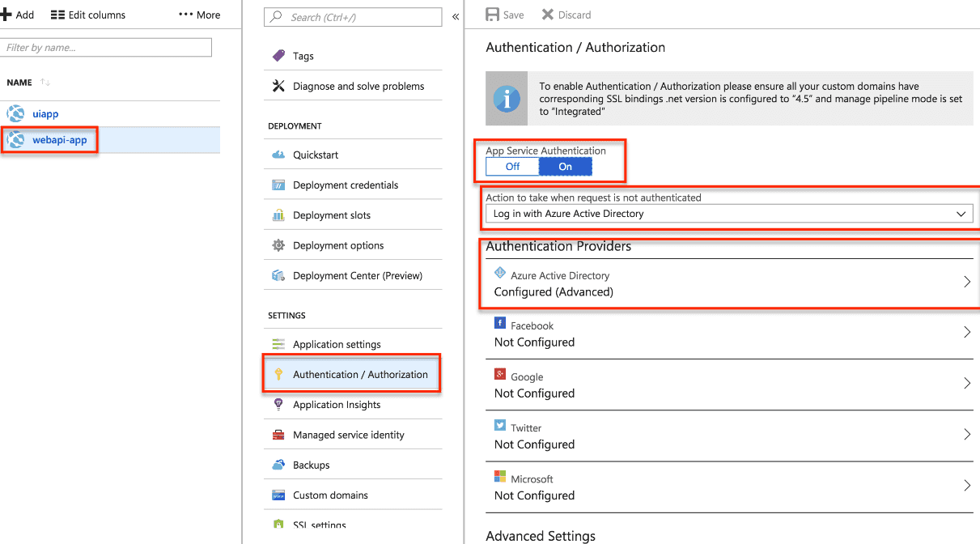Turn App Service Authentication Off
The height and width of the screenshot is (544, 980).
[x=512, y=167]
